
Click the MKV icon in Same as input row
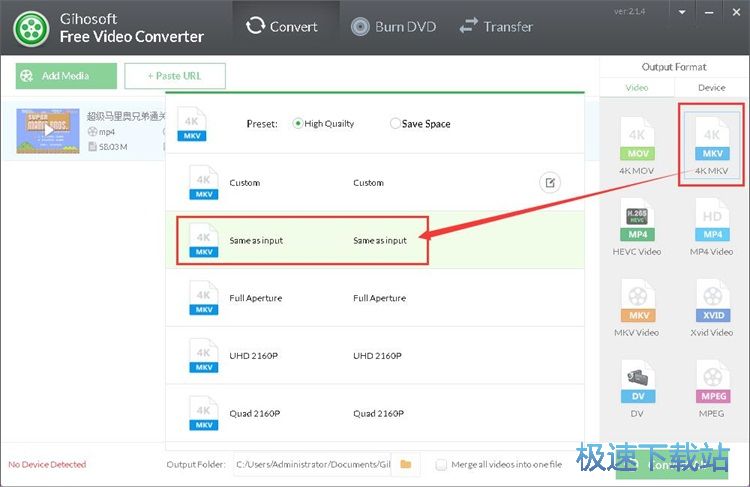[x=204, y=240]
